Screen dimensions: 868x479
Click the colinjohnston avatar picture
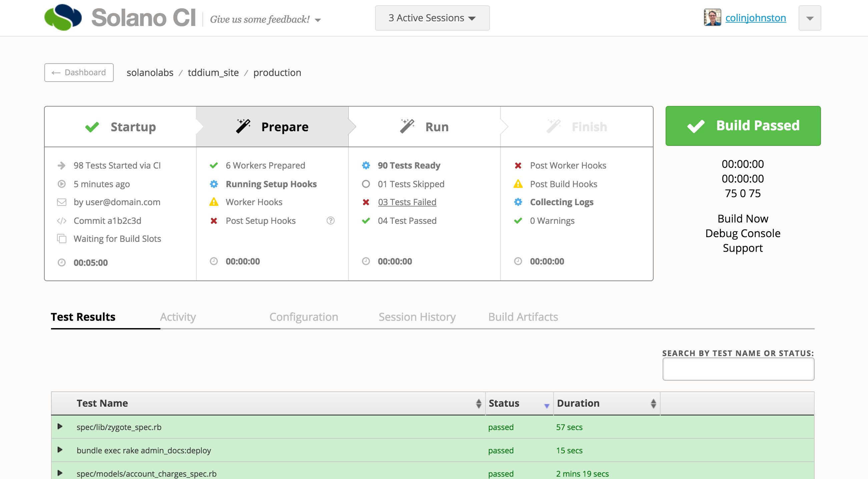coord(712,18)
